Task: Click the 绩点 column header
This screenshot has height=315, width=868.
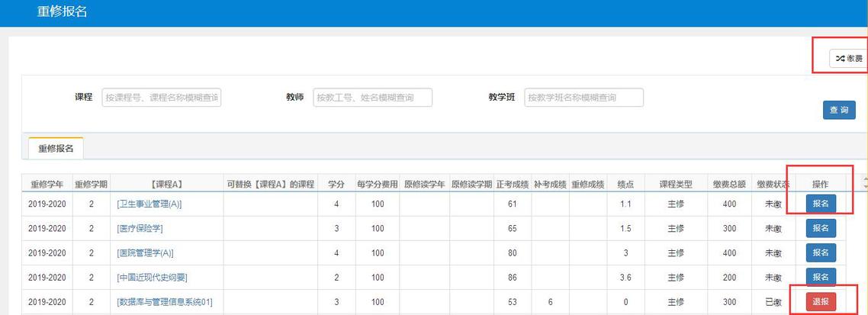Action: tap(625, 184)
